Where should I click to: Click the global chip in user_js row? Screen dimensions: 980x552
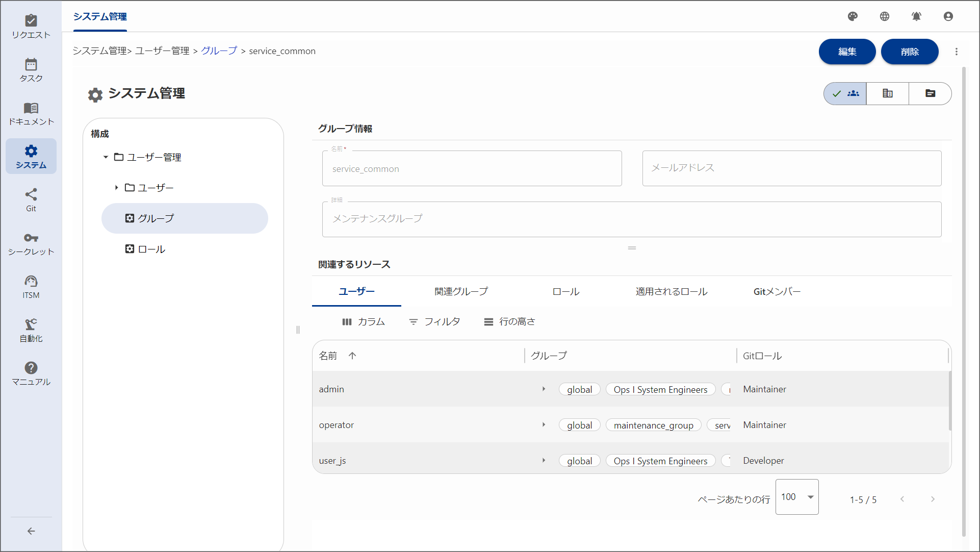[x=579, y=461]
